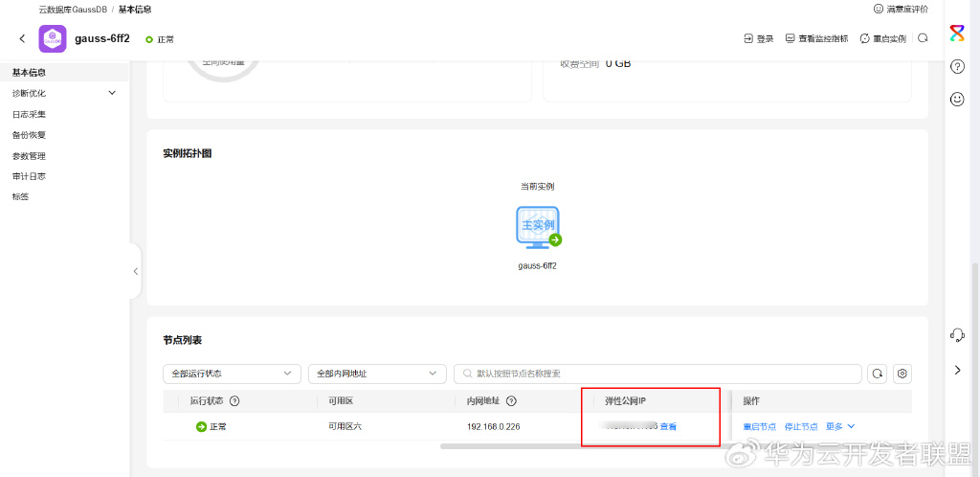Click the gauss-6ff2 topology label
The height and width of the screenshot is (477, 980).
pos(538,265)
